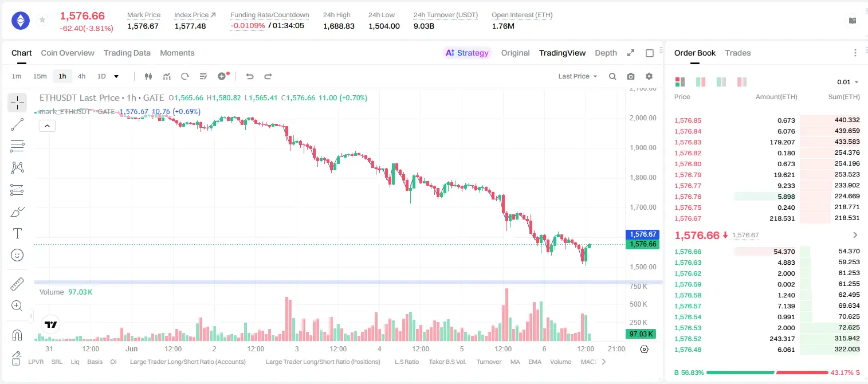Take a chart snapshot with camera icon
The width and height of the screenshot is (868, 384).
[x=631, y=76]
